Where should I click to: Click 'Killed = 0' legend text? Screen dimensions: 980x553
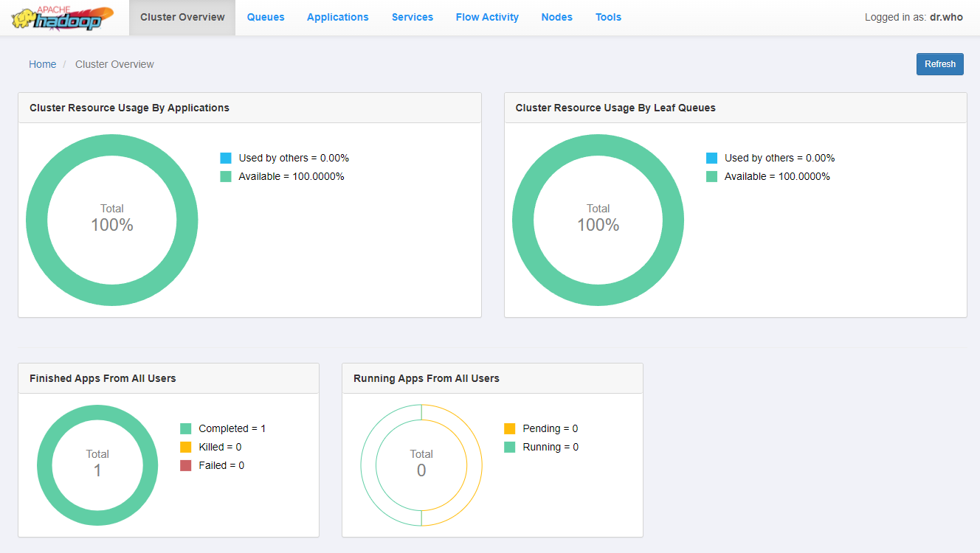(220, 447)
